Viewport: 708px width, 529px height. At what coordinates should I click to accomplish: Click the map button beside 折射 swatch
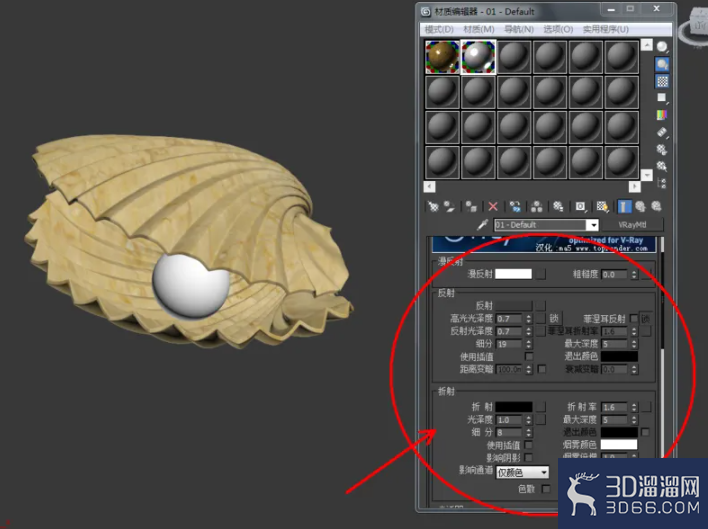pyautogui.click(x=540, y=407)
